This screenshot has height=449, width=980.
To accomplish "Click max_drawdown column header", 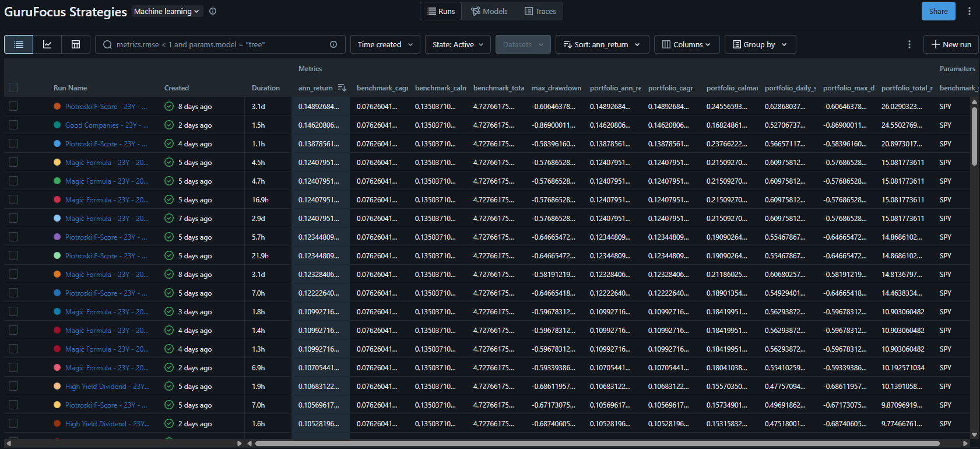I will [x=556, y=88].
